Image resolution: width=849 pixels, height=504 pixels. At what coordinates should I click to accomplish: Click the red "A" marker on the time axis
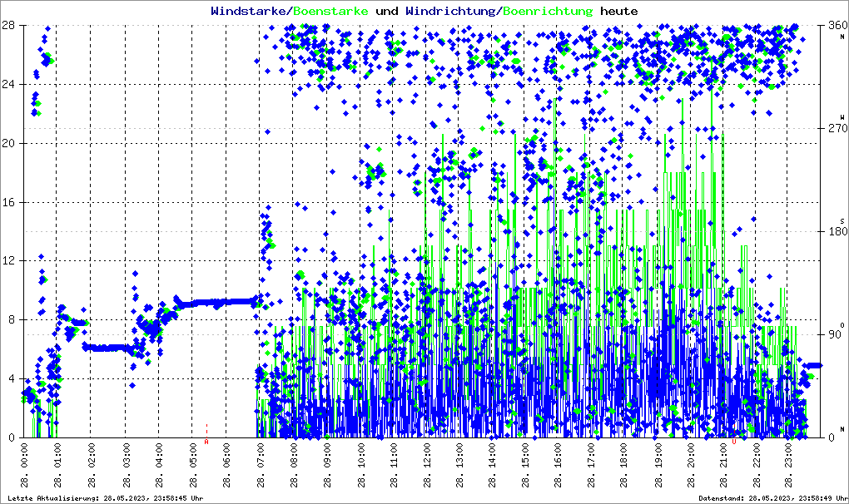click(x=206, y=442)
